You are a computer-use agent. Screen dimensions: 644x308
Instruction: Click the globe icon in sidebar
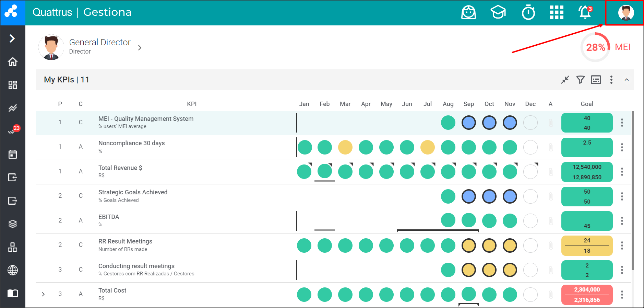[13, 270]
